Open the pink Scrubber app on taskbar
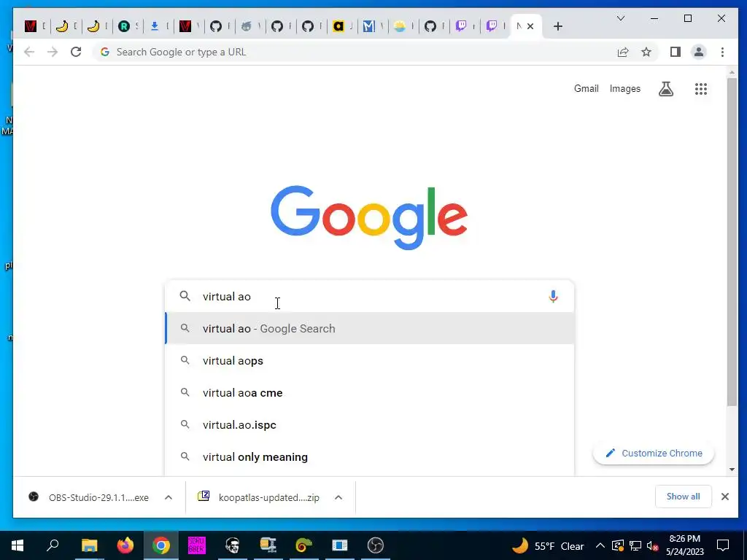Screen dimensions: 747x560 (x=196, y=545)
